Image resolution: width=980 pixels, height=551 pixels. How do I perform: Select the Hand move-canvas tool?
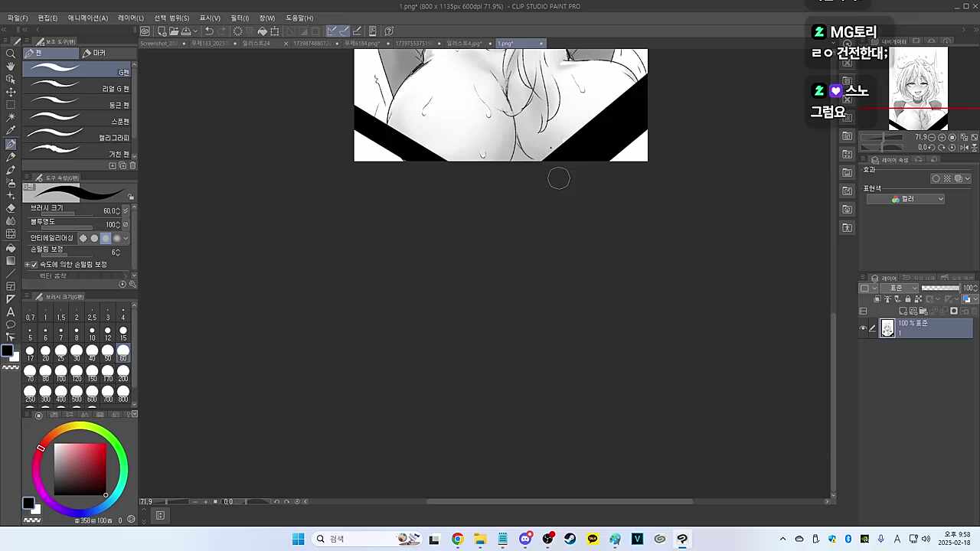[11, 67]
